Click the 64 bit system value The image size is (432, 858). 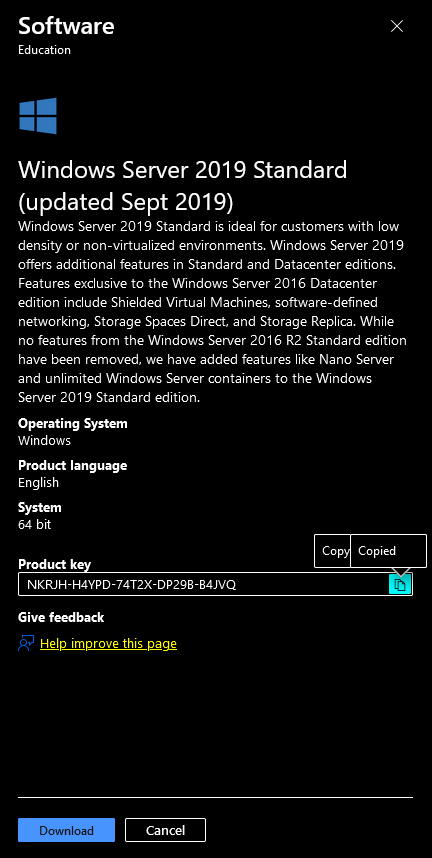click(x=34, y=524)
